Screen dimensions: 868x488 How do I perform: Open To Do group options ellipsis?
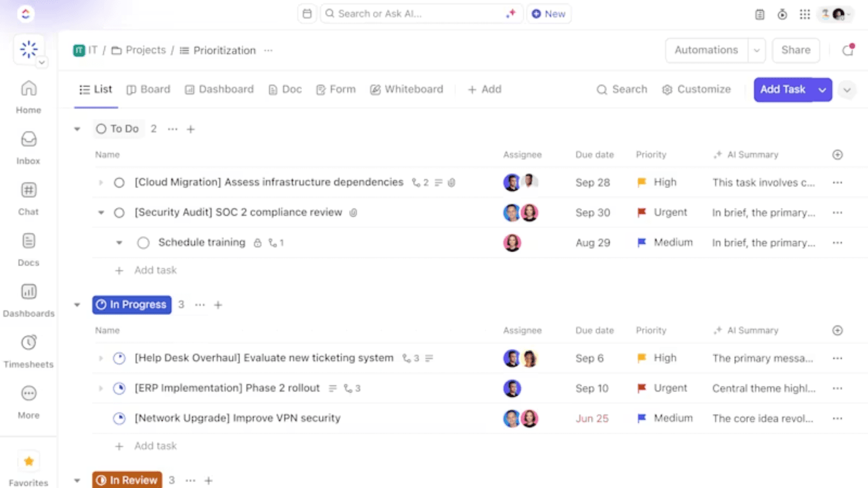(173, 129)
